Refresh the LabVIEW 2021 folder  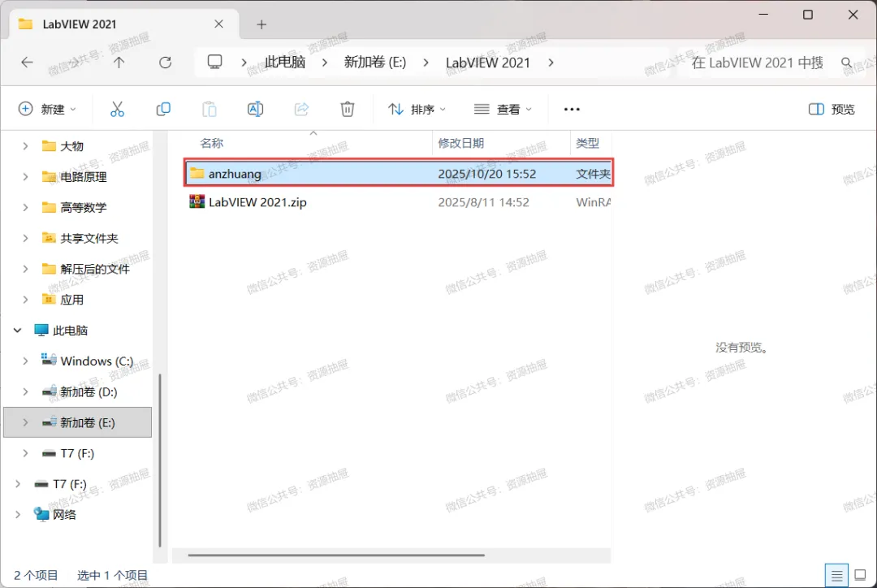(x=165, y=62)
